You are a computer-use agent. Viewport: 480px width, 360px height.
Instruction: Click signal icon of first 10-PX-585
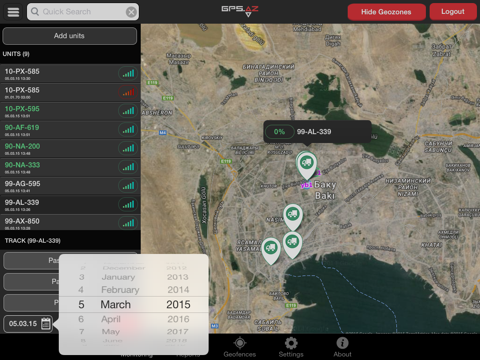pos(128,74)
